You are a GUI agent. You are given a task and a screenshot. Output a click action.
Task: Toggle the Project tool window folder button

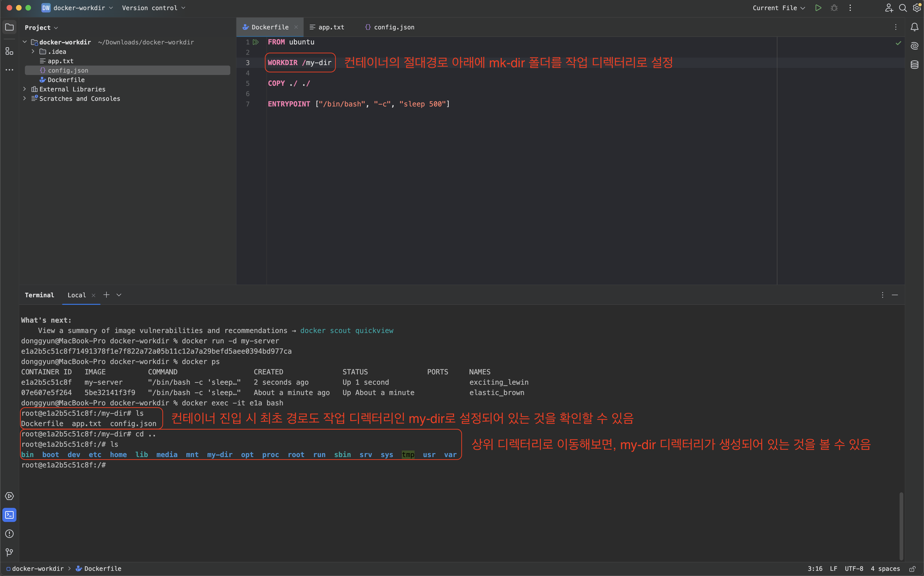pyautogui.click(x=9, y=27)
